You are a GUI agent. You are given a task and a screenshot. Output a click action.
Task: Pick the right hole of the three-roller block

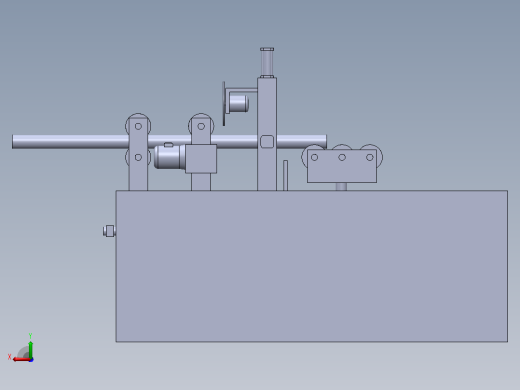[370, 157]
